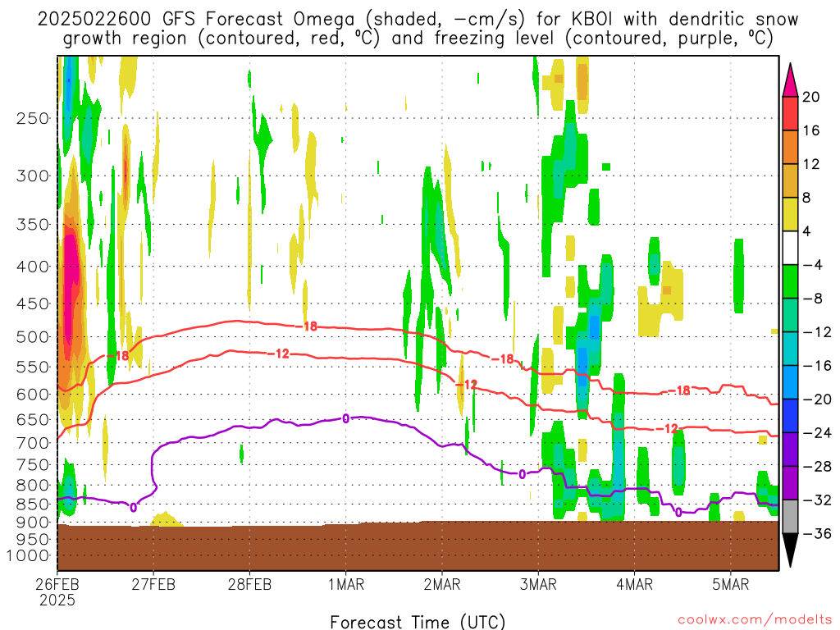
Task: Select the 3MAR date label
Action: tap(538, 584)
